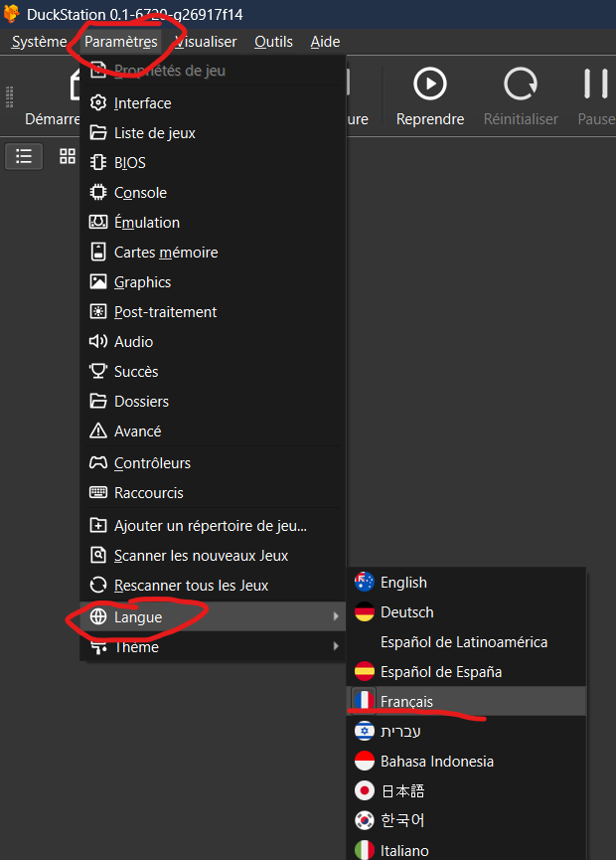Viewport: 616px width, 860px height.
Task: Switch to game grid view icon
Action: click(68, 156)
